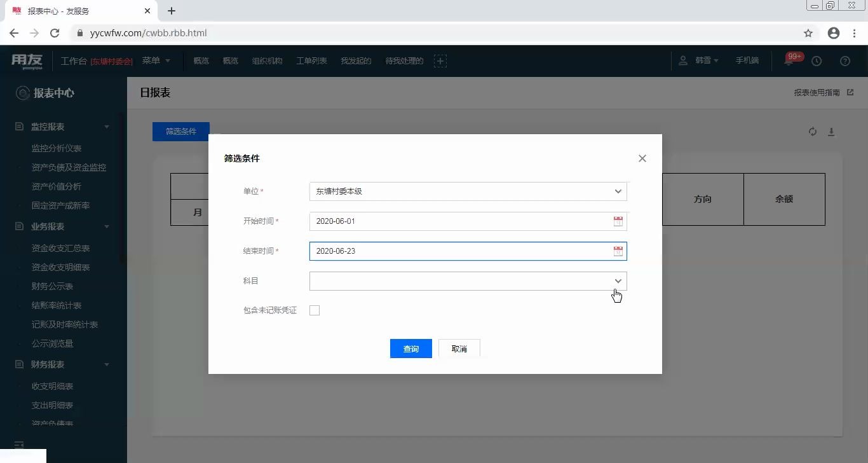Click the 开始时间 field showing 2020-06-01
The height and width of the screenshot is (463, 868).
tap(468, 221)
